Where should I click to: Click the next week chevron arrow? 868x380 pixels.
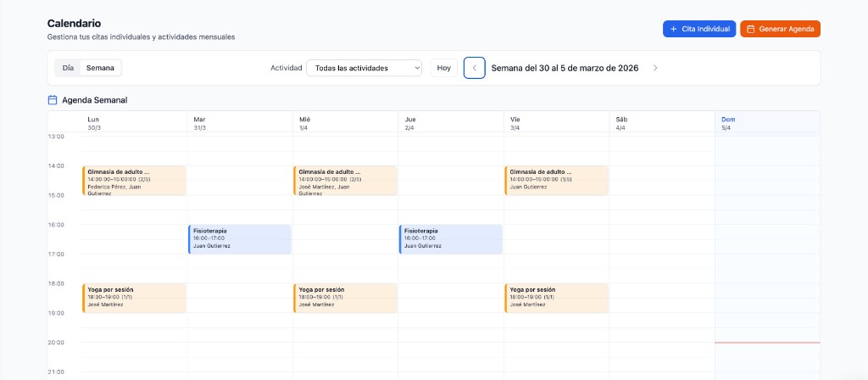[x=655, y=68]
